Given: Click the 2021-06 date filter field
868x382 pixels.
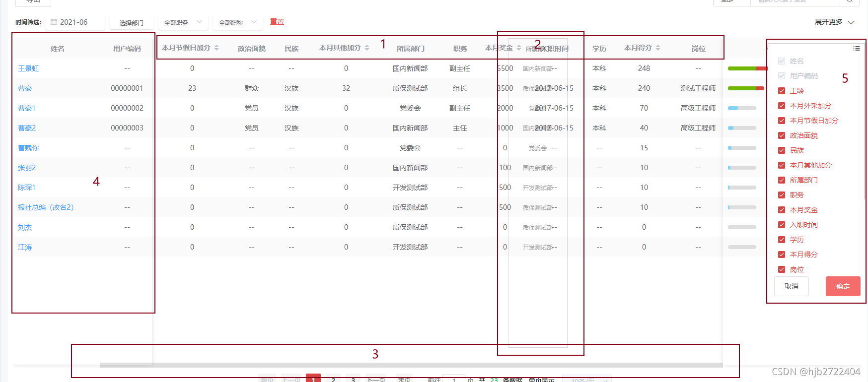Looking at the screenshot, I should (x=75, y=22).
